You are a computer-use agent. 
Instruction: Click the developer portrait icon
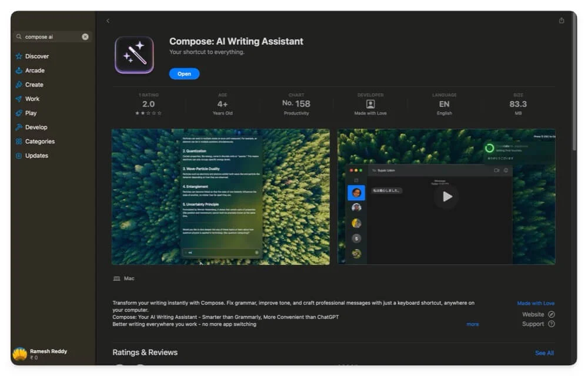click(x=370, y=104)
